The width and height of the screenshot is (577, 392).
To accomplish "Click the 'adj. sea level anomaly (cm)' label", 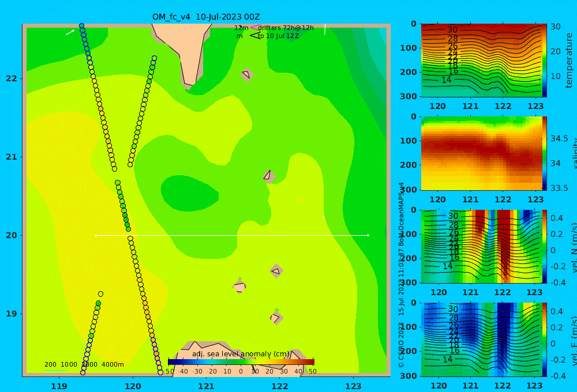I will [241, 354].
